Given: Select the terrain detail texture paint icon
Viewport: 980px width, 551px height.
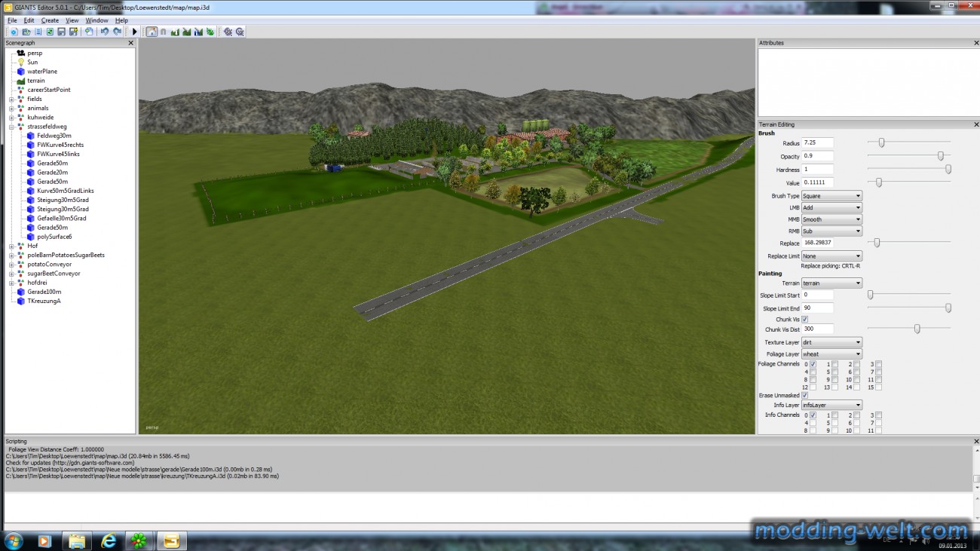Looking at the screenshot, I should [x=186, y=32].
